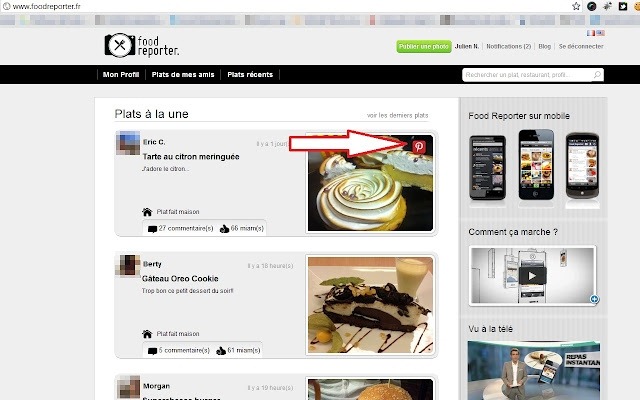Open the Gâteau Oreo Cookie title
Image resolution: width=640 pixels, height=400 pixels.
coord(180,279)
